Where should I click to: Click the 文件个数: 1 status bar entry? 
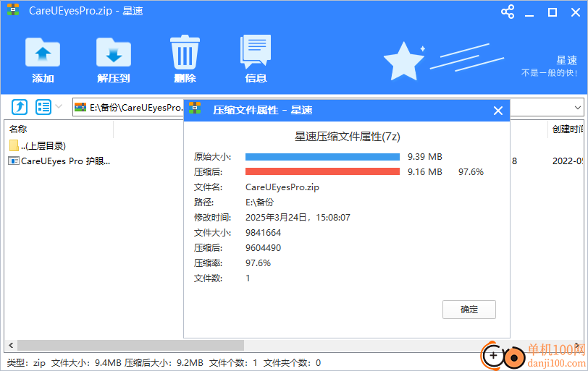233,363
